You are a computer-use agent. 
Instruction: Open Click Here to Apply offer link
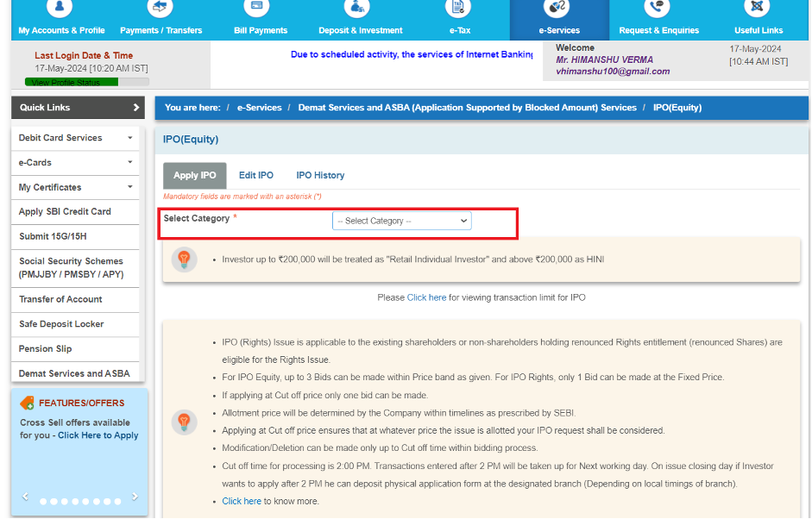click(98, 435)
